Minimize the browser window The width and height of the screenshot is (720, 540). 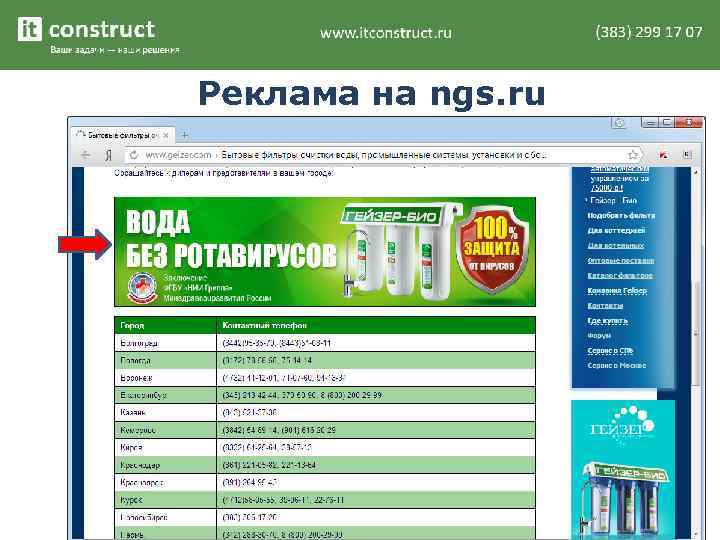click(649, 123)
